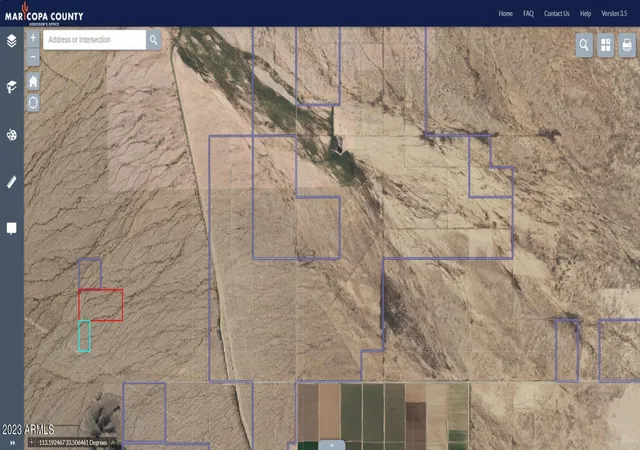Expand the bottom panel pull-up tab
The image size is (640, 450).
pos(331,445)
